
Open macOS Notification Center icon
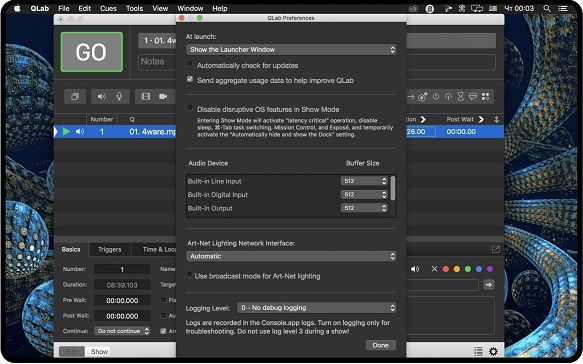pyautogui.click(x=563, y=8)
